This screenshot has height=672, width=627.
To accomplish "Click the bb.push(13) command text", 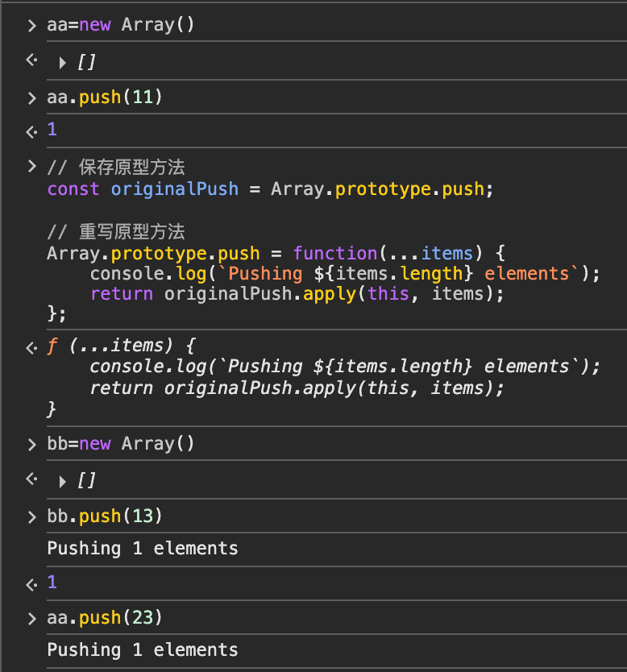I will pos(105,516).
